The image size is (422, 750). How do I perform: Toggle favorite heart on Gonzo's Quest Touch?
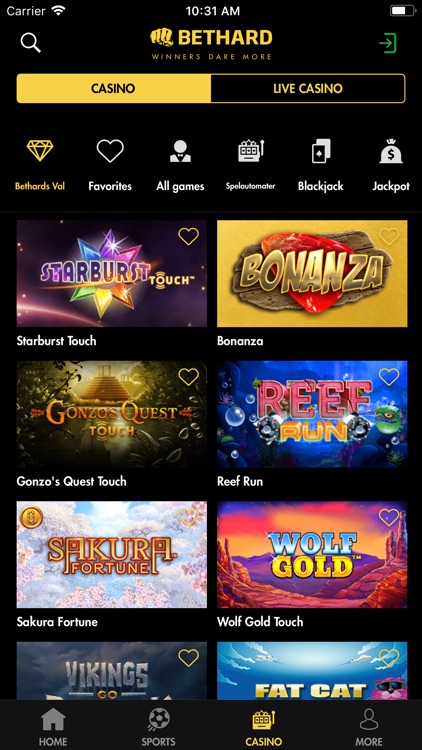click(x=189, y=377)
